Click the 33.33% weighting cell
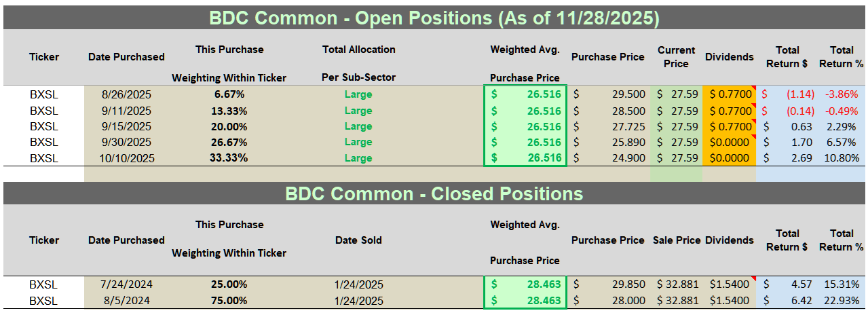 tap(229, 157)
